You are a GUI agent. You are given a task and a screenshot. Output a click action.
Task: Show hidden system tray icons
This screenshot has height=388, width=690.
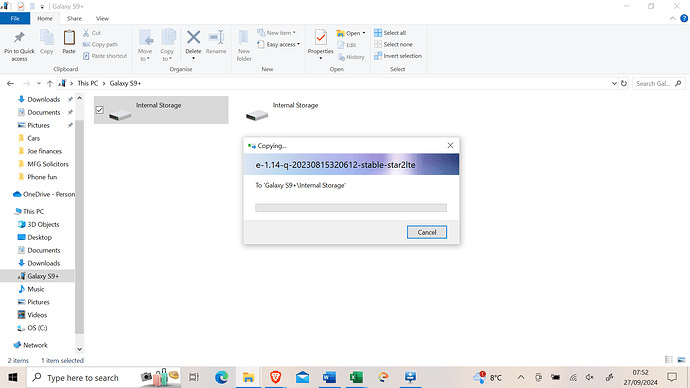521,377
